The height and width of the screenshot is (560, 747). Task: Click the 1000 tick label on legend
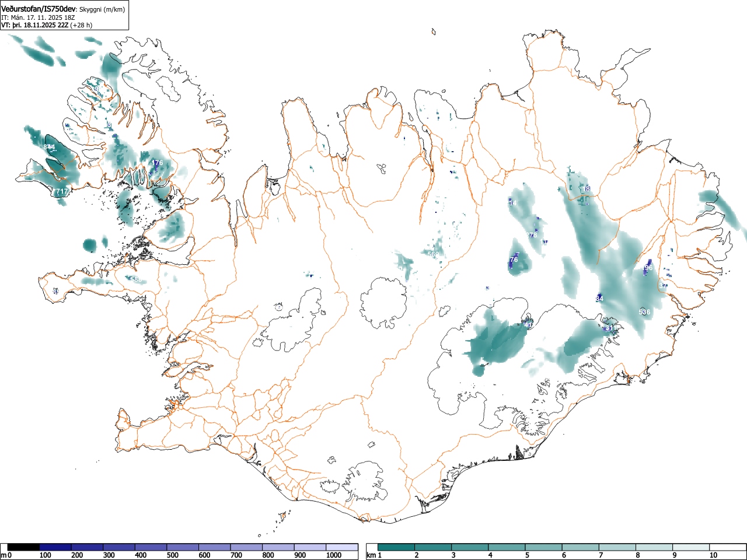click(334, 555)
